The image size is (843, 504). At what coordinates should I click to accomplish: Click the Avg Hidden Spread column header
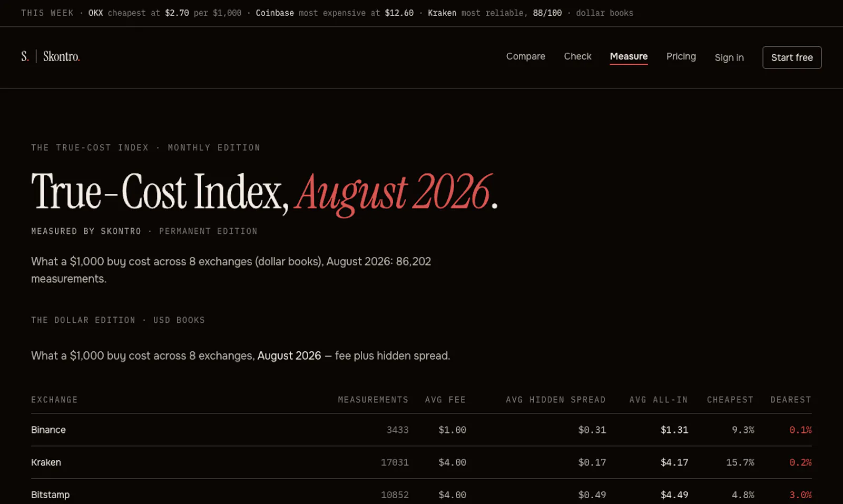(x=556, y=400)
